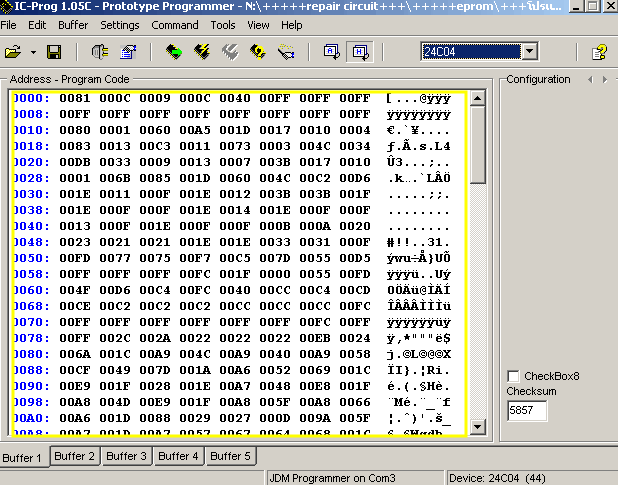Show hex view icon
The image size is (618, 485).
(x=360, y=52)
